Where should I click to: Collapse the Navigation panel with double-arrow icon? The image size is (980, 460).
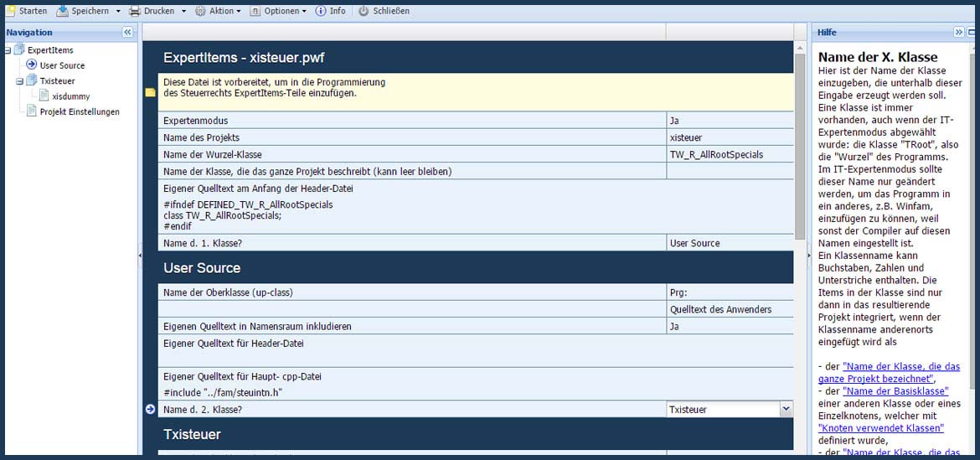(127, 32)
